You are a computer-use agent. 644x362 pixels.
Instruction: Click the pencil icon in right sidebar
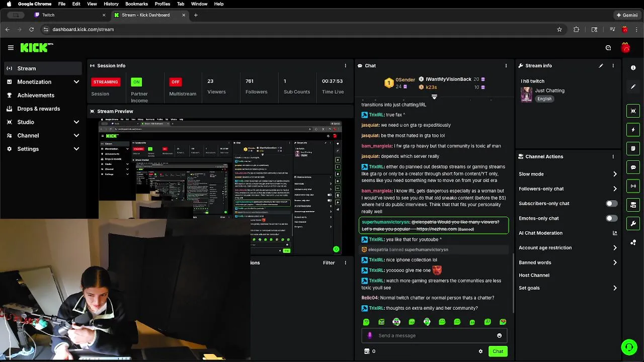coord(633,86)
